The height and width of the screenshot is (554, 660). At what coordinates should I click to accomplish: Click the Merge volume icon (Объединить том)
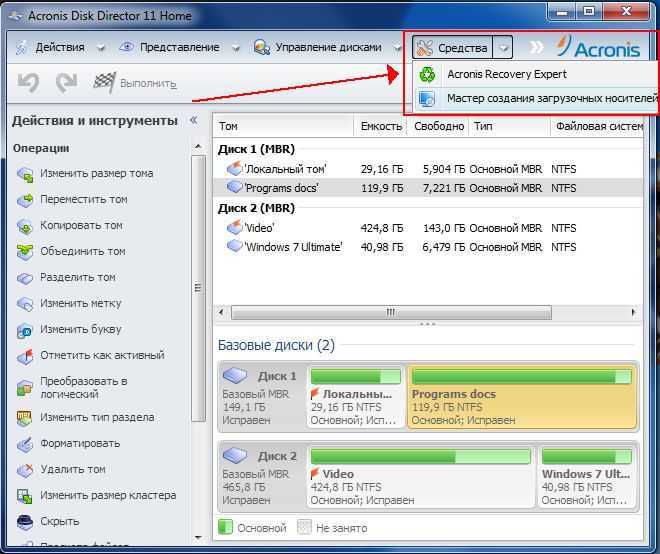point(25,252)
